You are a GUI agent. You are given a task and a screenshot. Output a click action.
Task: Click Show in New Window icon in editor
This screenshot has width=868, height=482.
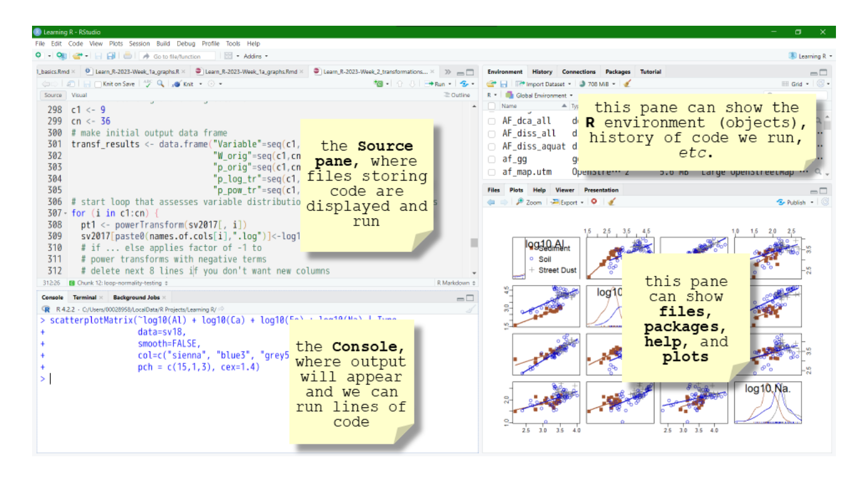click(x=70, y=83)
